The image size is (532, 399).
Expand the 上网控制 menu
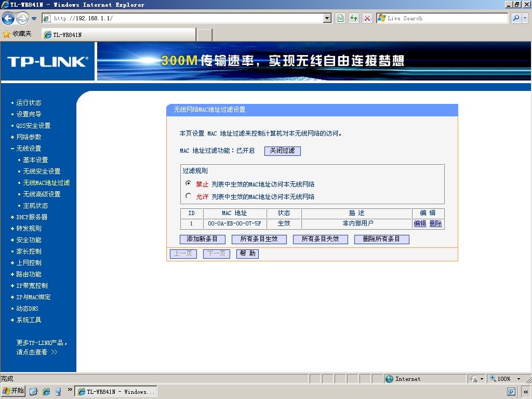tap(29, 262)
